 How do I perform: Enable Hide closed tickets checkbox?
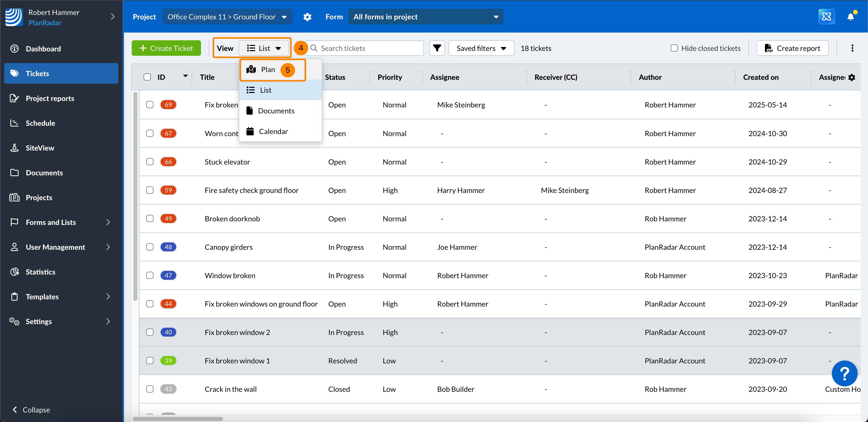(674, 48)
